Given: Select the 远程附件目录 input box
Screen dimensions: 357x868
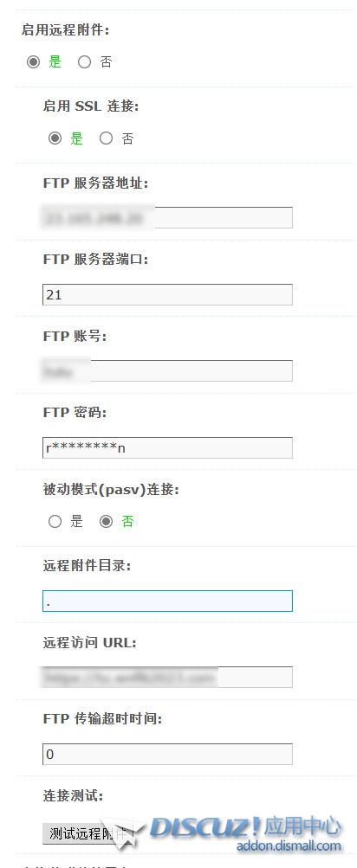Looking at the screenshot, I should 167,601.
